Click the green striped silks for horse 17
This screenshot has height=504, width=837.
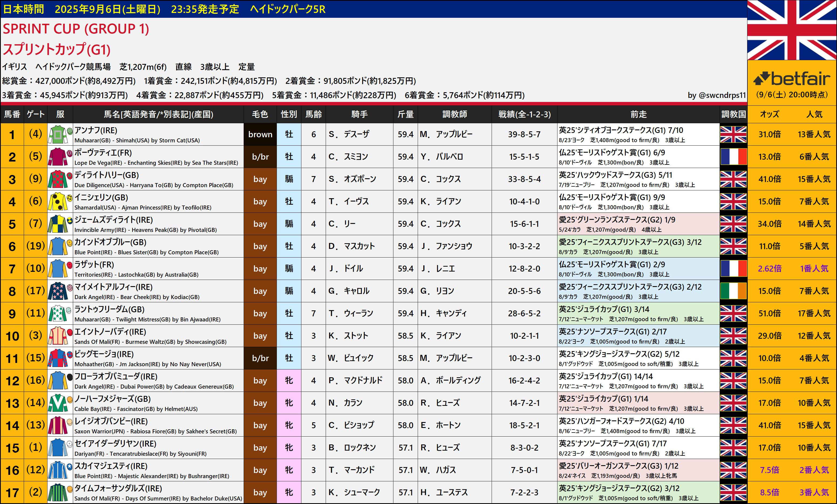(57, 493)
